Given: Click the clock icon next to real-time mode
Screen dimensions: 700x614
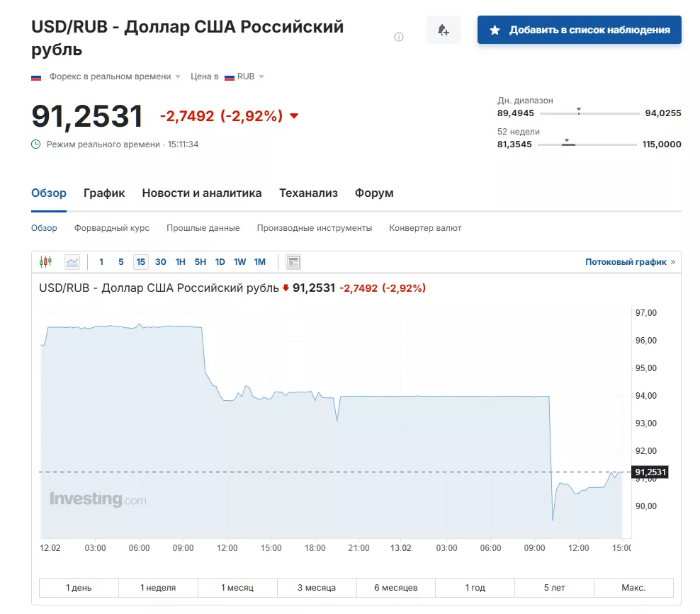Looking at the screenshot, I should tap(35, 144).
